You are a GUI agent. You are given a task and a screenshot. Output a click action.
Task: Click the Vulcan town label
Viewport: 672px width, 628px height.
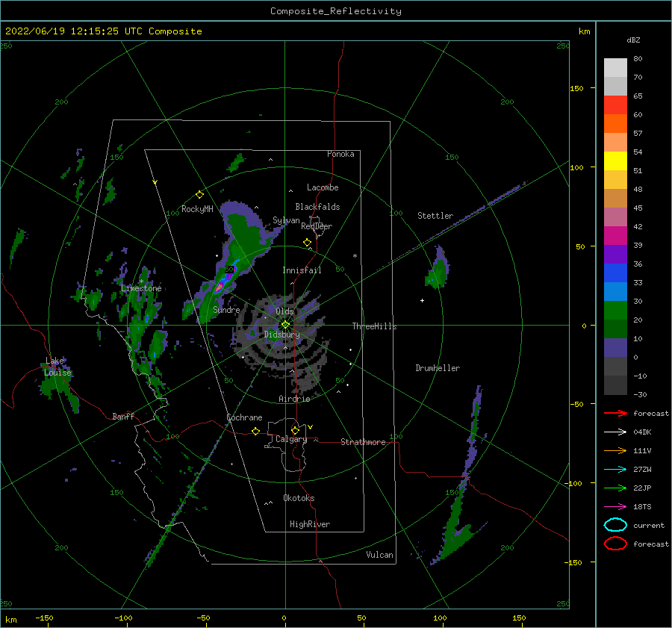[380, 555]
